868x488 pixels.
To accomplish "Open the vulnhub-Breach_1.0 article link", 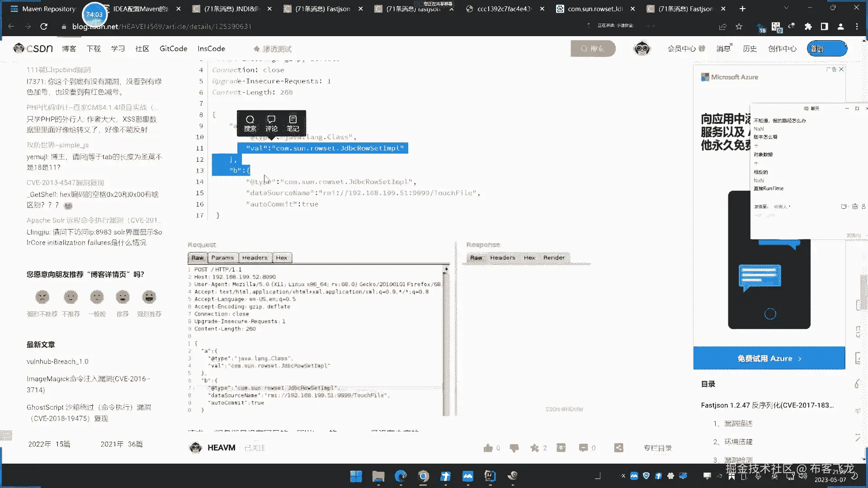I will (57, 361).
